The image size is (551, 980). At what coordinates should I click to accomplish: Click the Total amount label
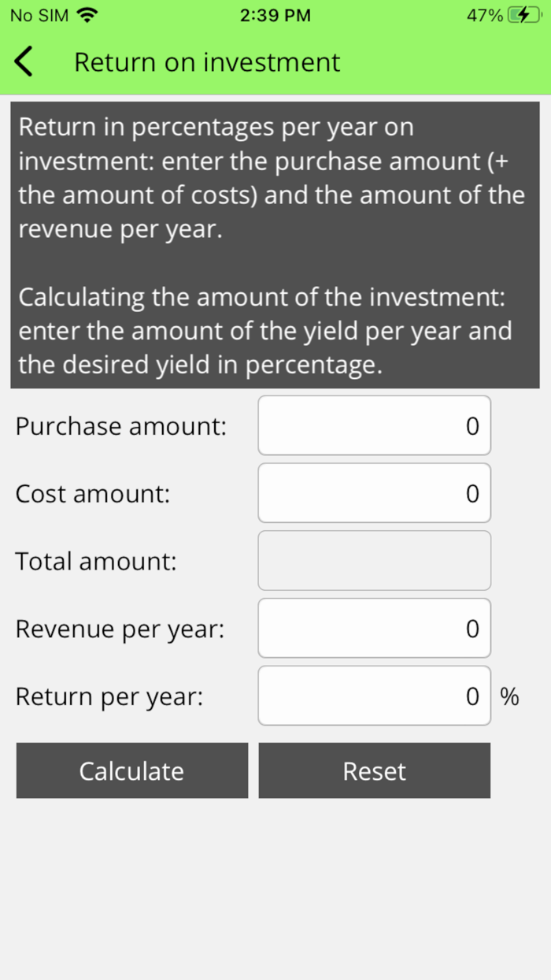tap(95, 560)
